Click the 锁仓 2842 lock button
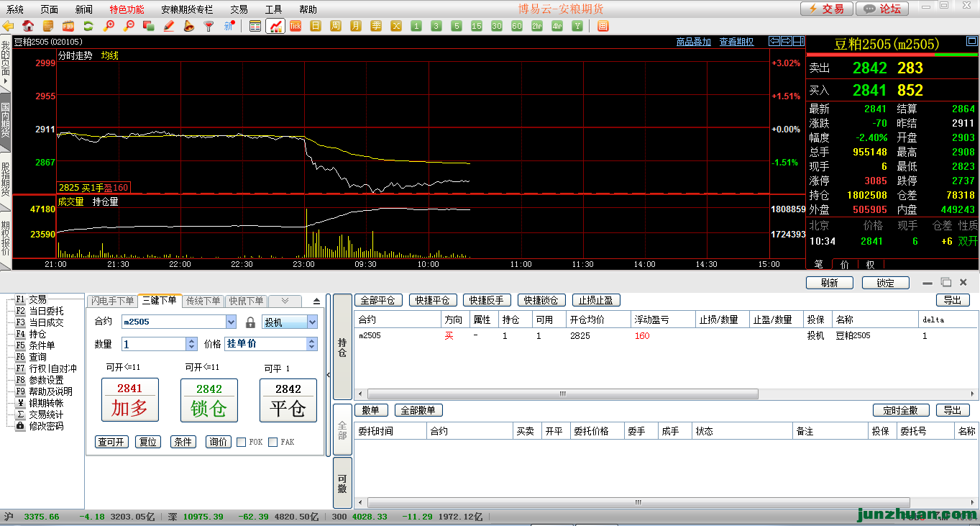980x526 pixels. pos(209,400)
